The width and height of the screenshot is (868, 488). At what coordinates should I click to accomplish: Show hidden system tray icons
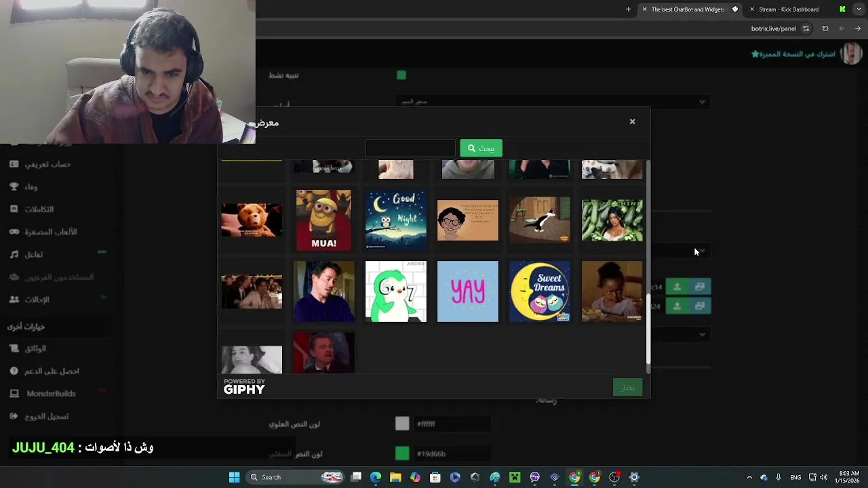(749, 477)
